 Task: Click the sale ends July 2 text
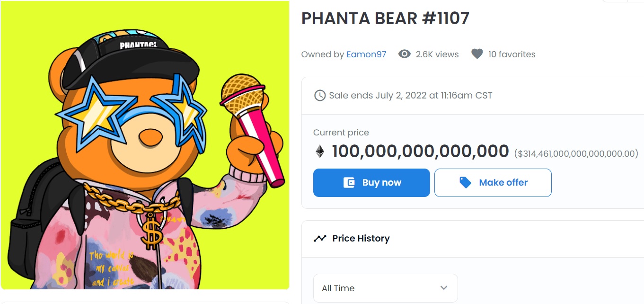tap(410, 96)
